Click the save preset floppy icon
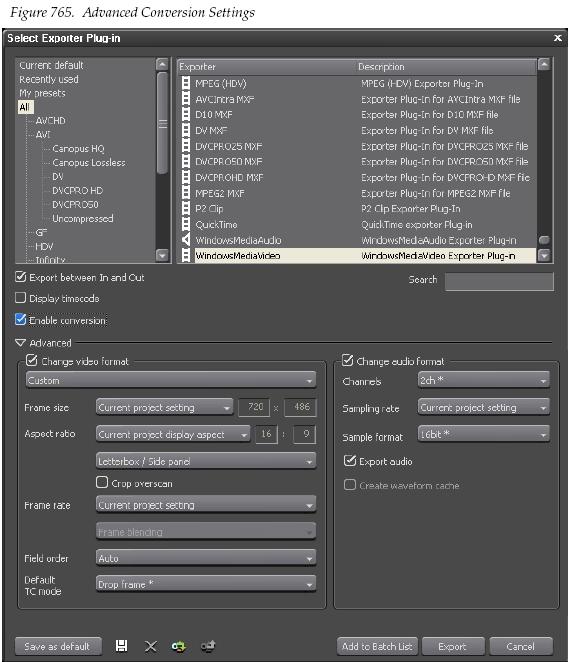The width and height of the screenshot is (570, 662). [x=122, y=646]
